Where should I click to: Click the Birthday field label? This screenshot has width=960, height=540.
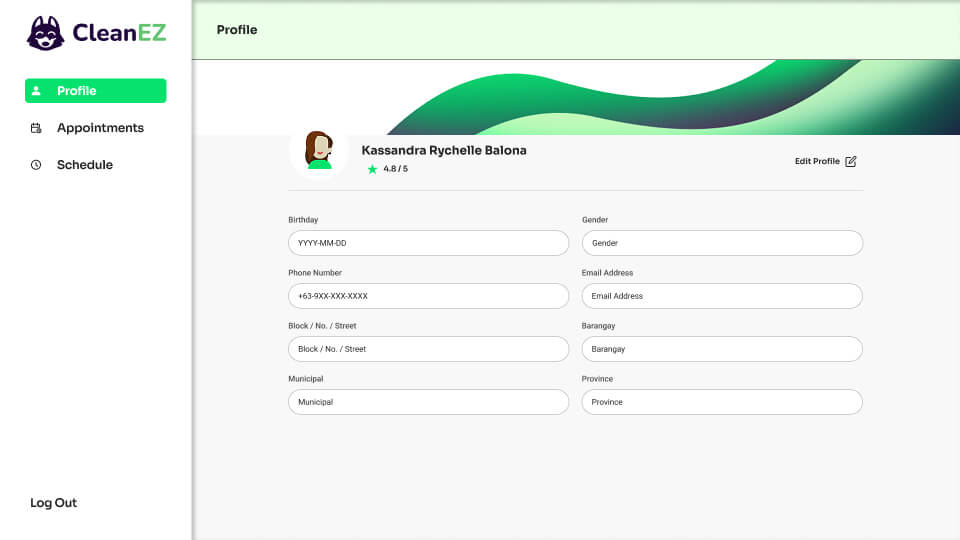click(x=303, y=219)
